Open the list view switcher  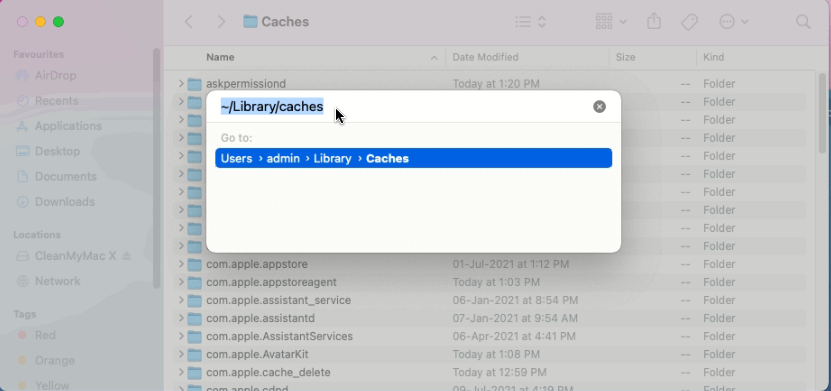point(531,22)
